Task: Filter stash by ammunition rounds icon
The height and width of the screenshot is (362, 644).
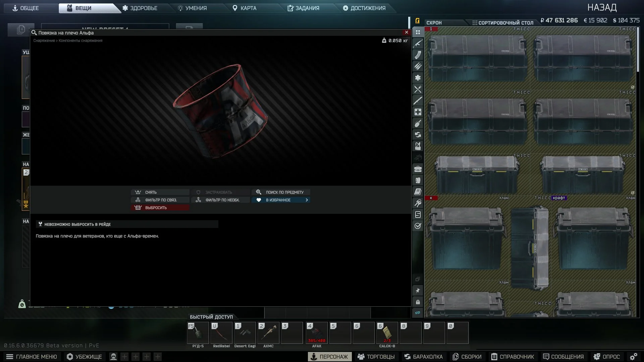Action: point(418,66)
